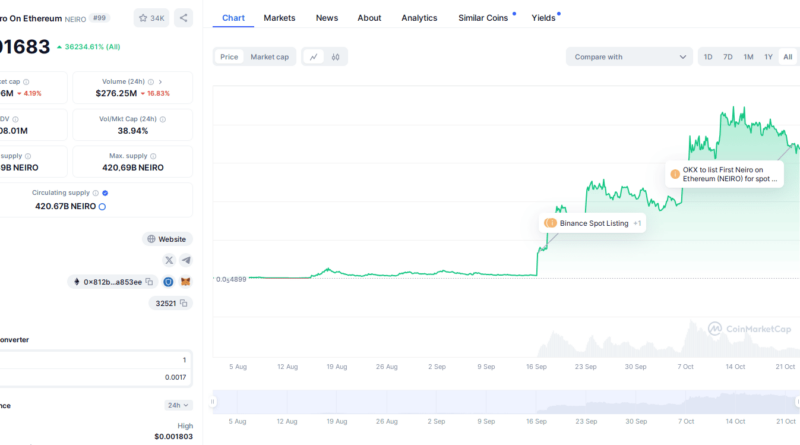Image resolution: width=800 pixels, height=445 pixels.
Task: Expand Volume (24h) details arrow
Action: click(x=160, y=81)
